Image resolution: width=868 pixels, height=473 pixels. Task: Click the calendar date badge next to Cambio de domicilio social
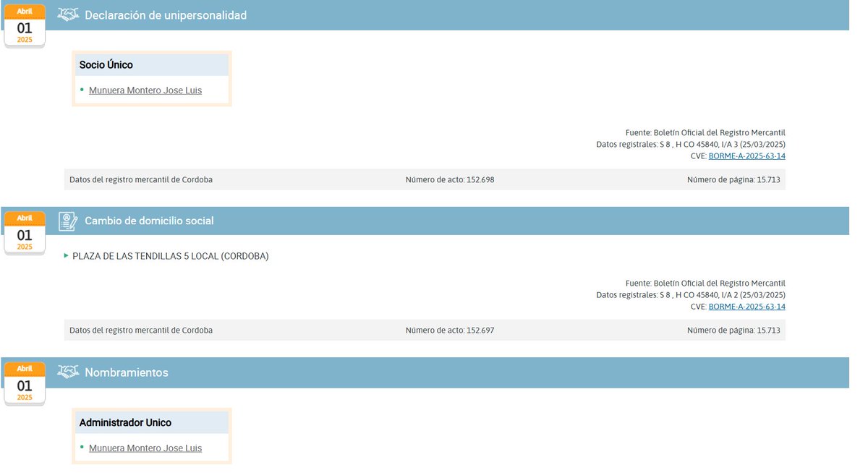(25, 233)
